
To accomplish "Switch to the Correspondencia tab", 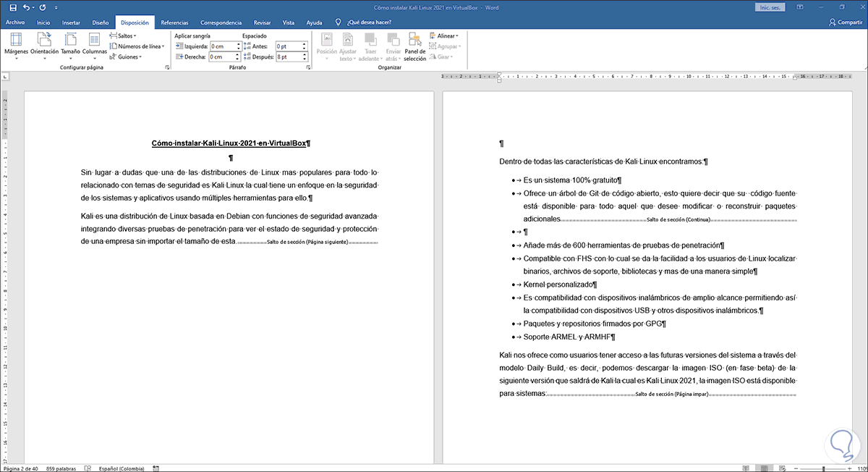I will tap(221, 22).
